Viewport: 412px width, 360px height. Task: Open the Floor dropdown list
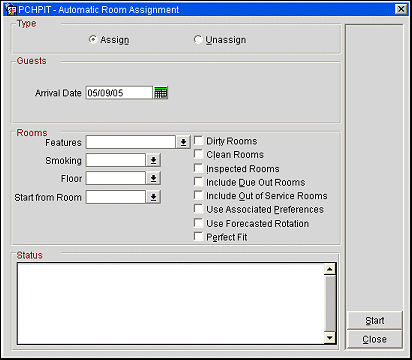(153, 178)
